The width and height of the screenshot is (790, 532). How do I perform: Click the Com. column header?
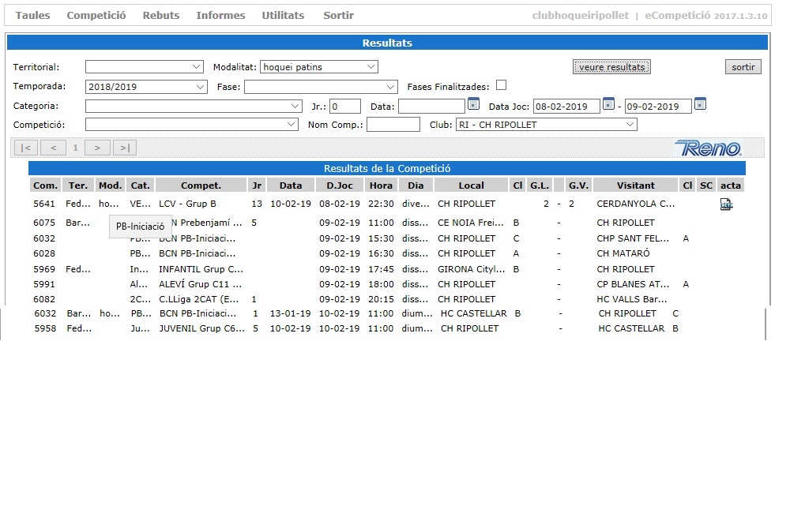pyautogui.click(x=45, y=185)
